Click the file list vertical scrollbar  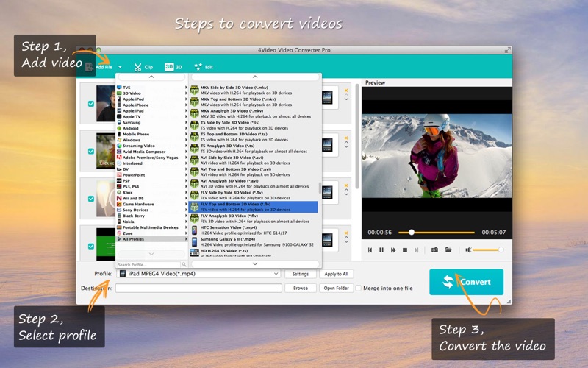tap(357, 137)
